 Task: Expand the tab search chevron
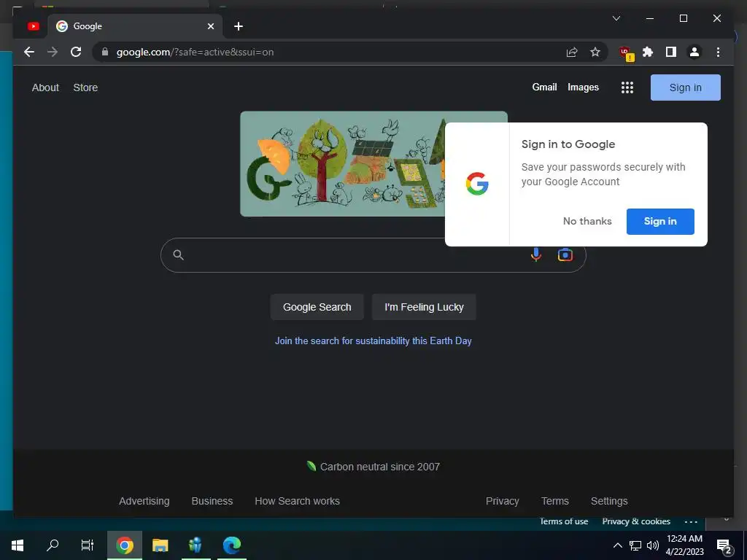click(616, 18)
